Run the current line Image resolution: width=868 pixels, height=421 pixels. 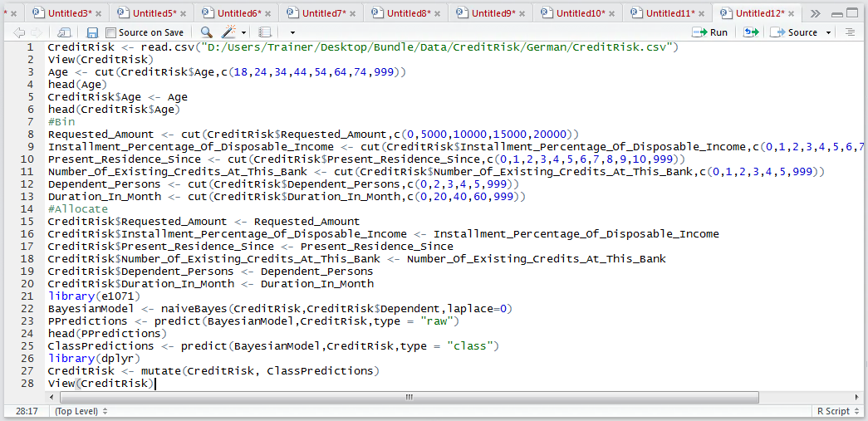click(x=713, y=32)
